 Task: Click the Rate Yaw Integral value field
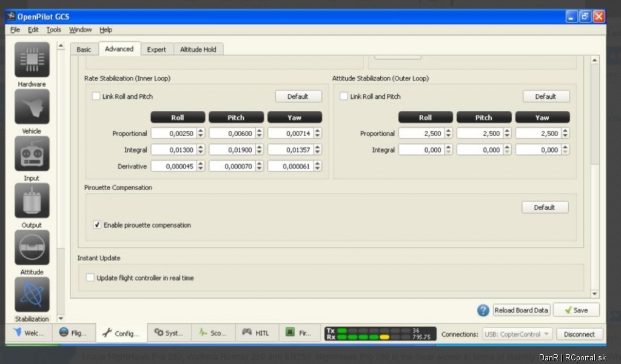click(295, 150)
